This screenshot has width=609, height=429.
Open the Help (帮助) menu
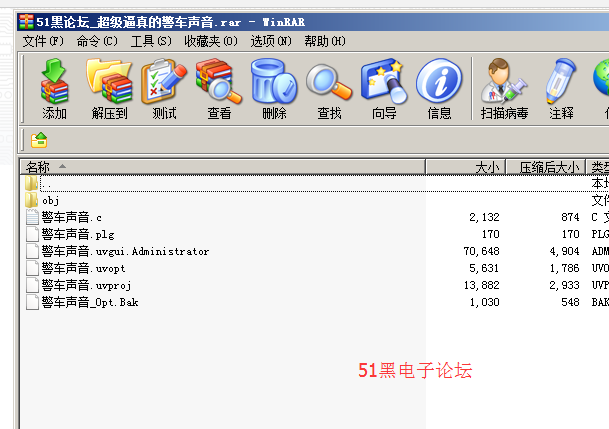tap(325, 41)
